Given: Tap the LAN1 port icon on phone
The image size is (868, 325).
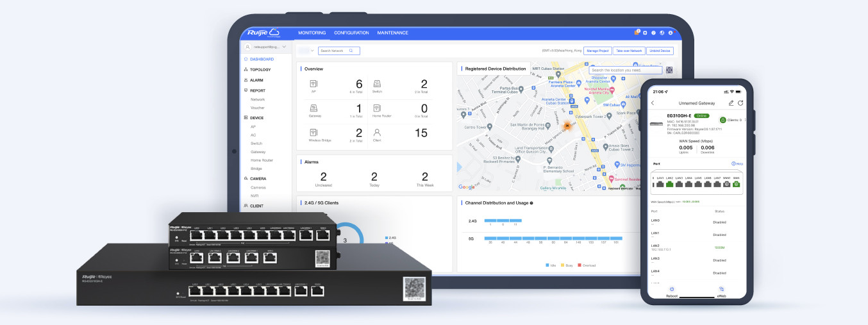Looking at the screenshot, I should [x=660, y=184].
